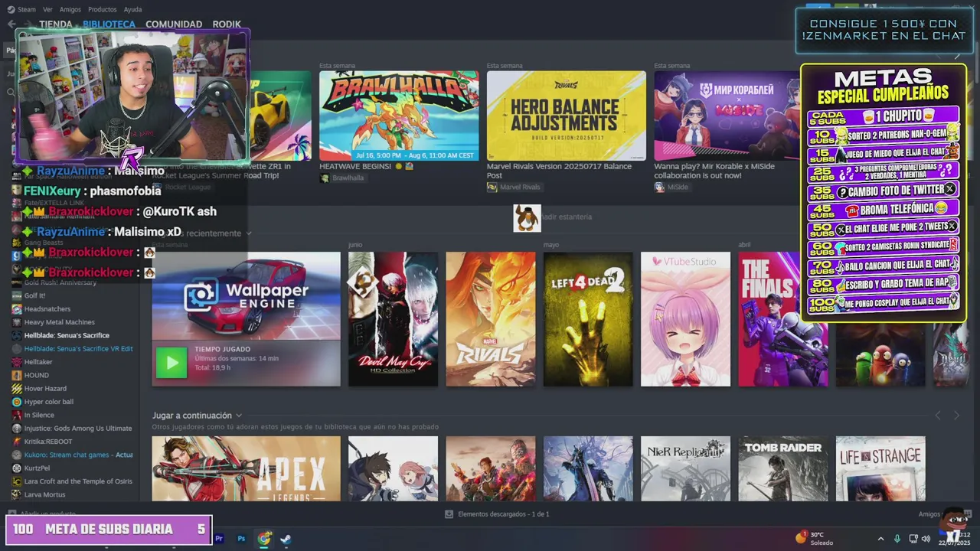The image size is (980, 551).
Task: Open the Left 4 Dead 2 cover
Action: (588, 319)
